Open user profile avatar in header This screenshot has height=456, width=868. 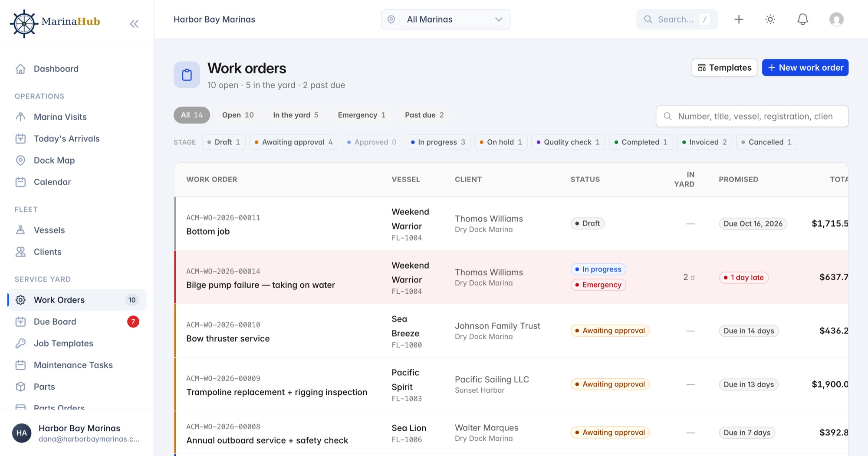pos(836,20)
